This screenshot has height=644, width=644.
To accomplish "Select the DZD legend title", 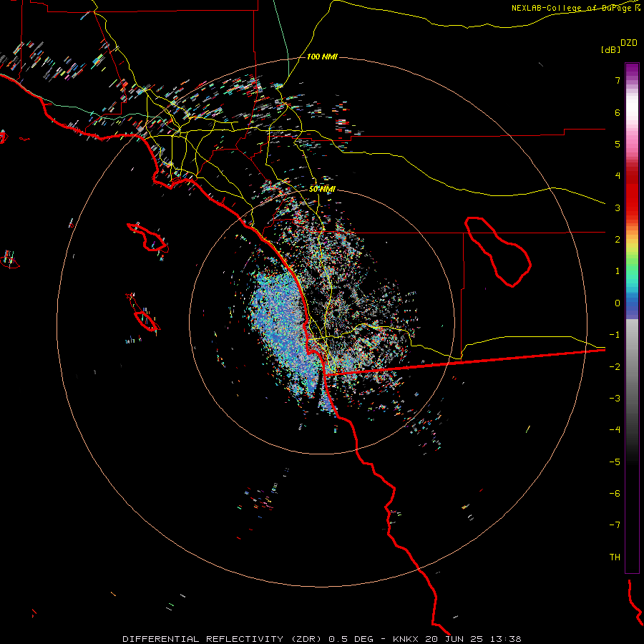I will [629, 43].
